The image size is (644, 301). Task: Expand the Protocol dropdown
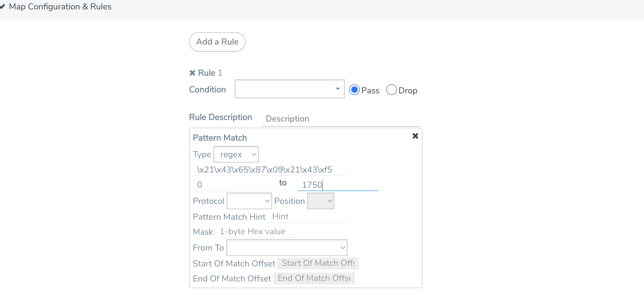(x=249, y=201)
